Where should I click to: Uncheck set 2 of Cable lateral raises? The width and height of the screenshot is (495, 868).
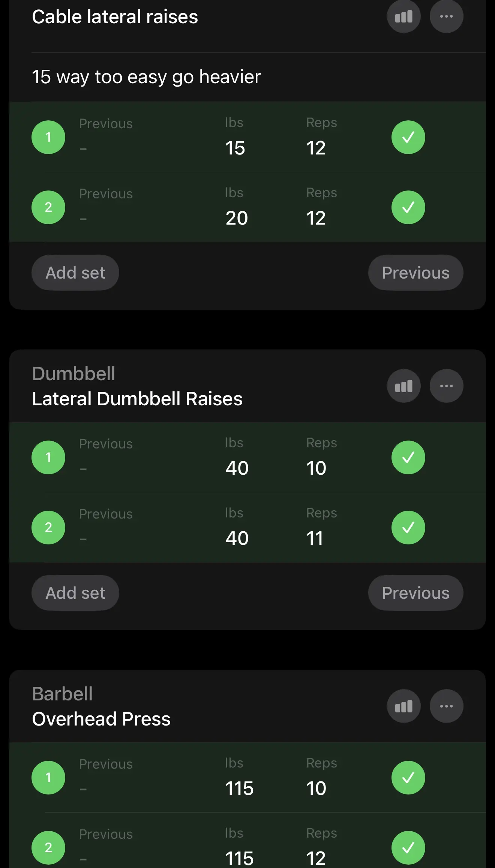tap(408, 207)
